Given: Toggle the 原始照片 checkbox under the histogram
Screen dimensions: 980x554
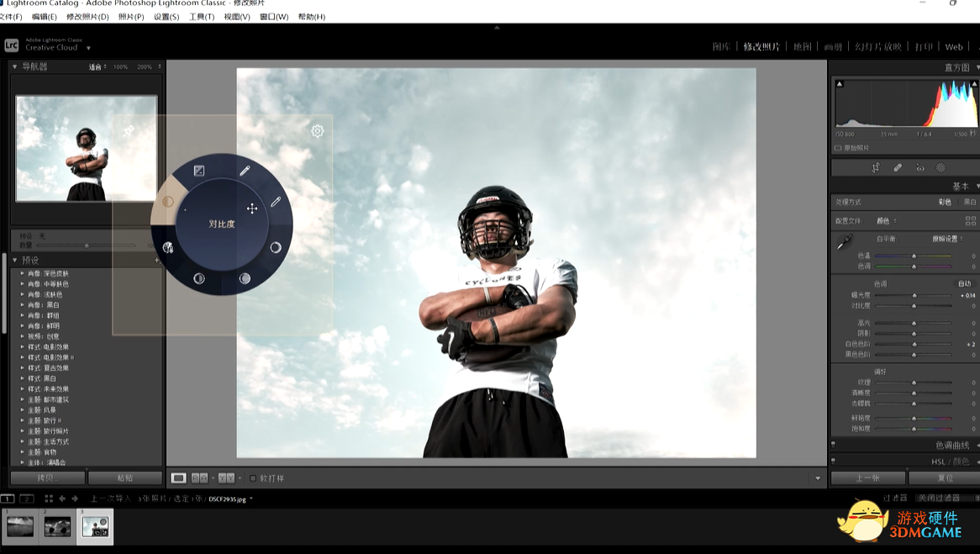Looking at the screenshot, I should (838, 148).
